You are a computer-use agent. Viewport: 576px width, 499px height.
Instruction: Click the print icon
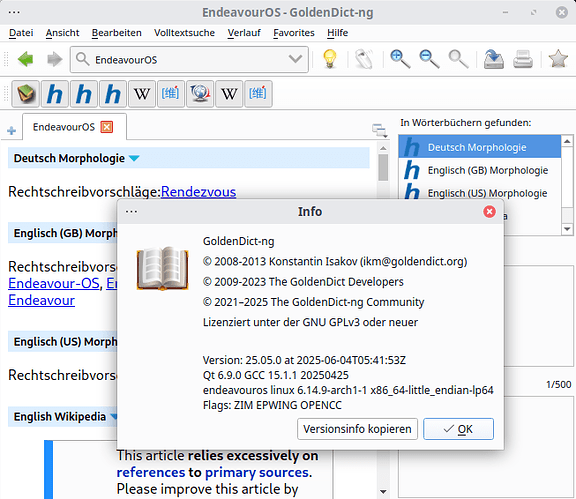coord(522,59)
